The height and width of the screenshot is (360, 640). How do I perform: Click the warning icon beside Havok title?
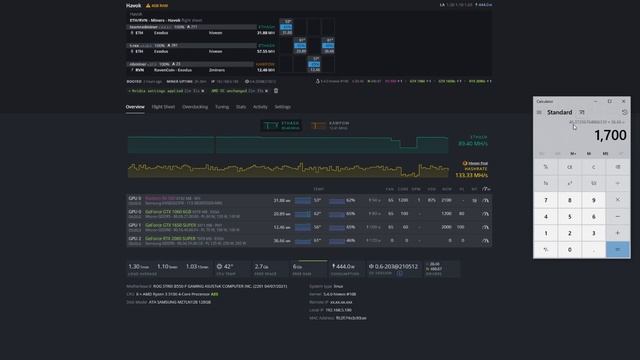click(148, 6)
